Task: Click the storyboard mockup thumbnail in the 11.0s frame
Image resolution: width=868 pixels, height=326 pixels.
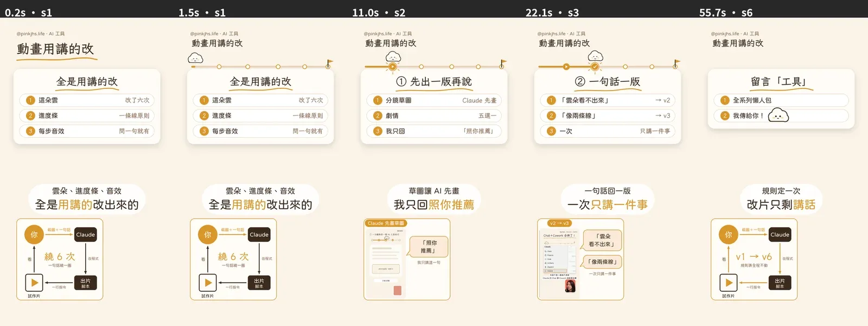Action: 386,263
